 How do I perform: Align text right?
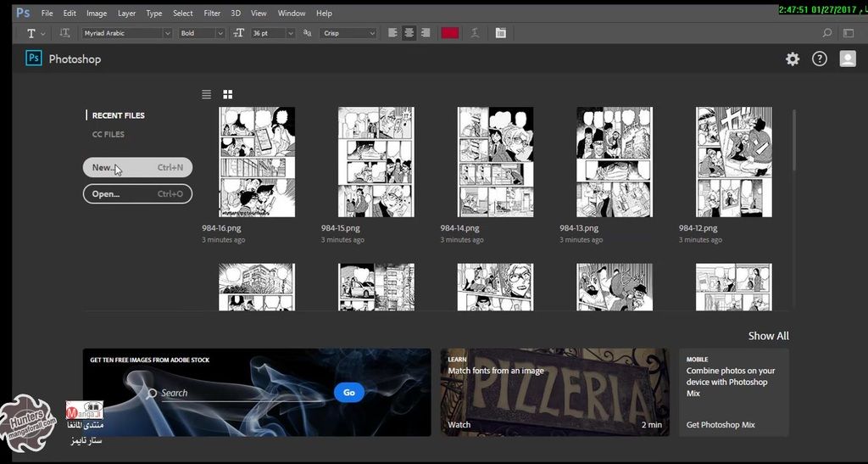426,33
